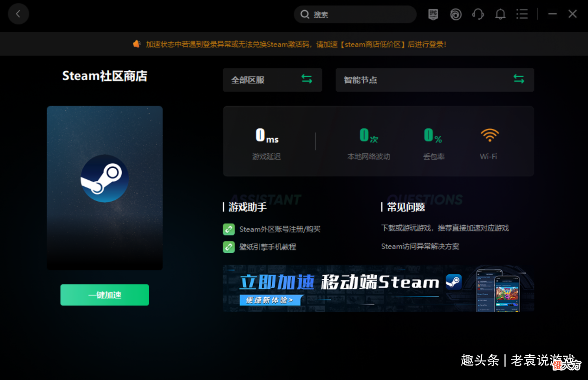The height and width of the screenshot is (380, 588).
Task: Click green link icon beside 壁纸引擎手机教程
Action: 229,247
